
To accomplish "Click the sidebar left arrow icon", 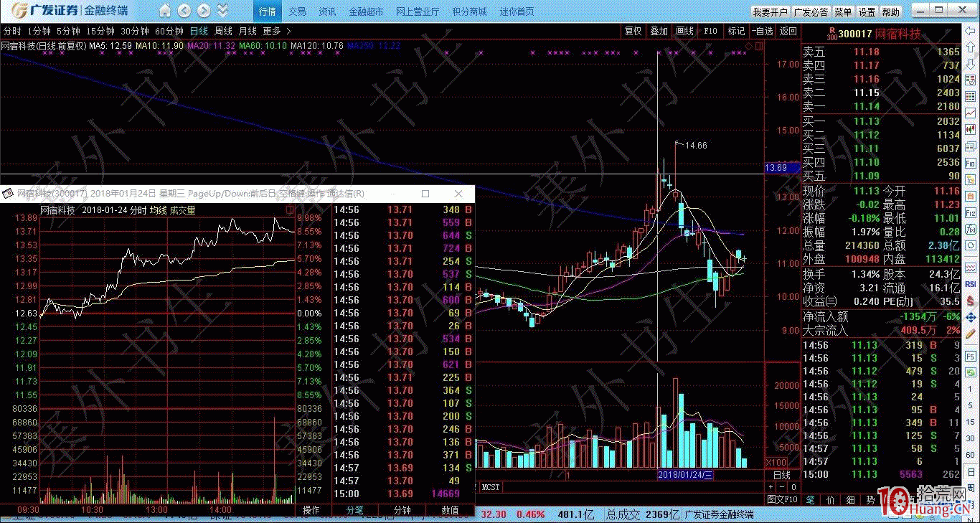I will point(971,32).
